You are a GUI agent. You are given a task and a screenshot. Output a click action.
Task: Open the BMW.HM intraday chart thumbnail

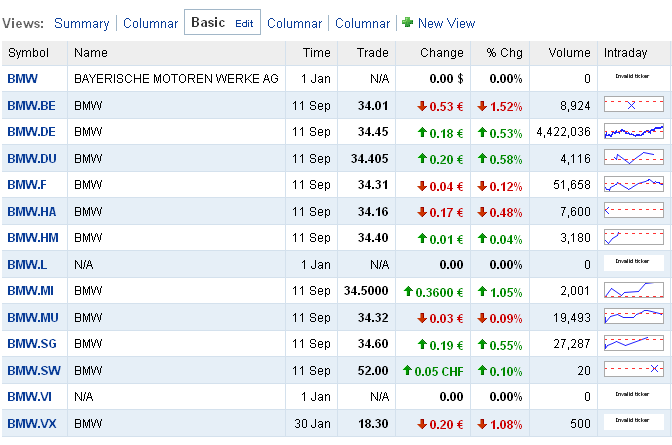point(633,237)
